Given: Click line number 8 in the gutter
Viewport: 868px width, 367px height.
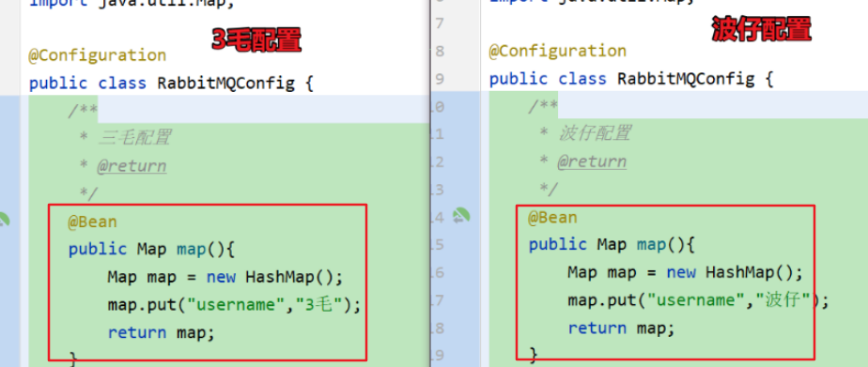Looking at the screenshot, I should click(x=440, y=52).
